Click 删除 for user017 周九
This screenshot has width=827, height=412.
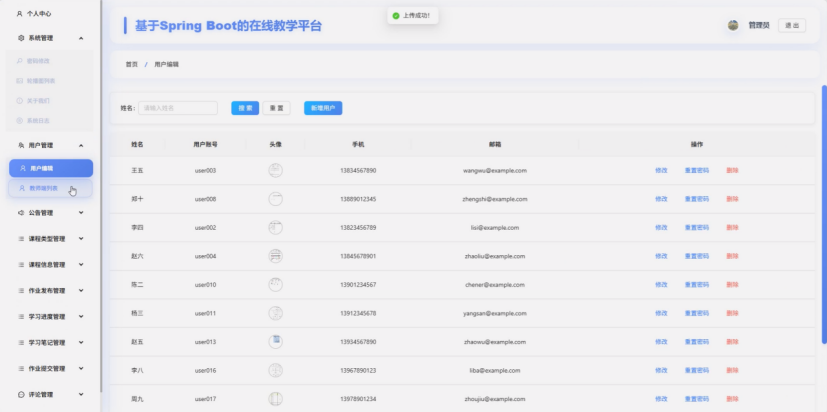pyautogui.click(x=732, y=399)
